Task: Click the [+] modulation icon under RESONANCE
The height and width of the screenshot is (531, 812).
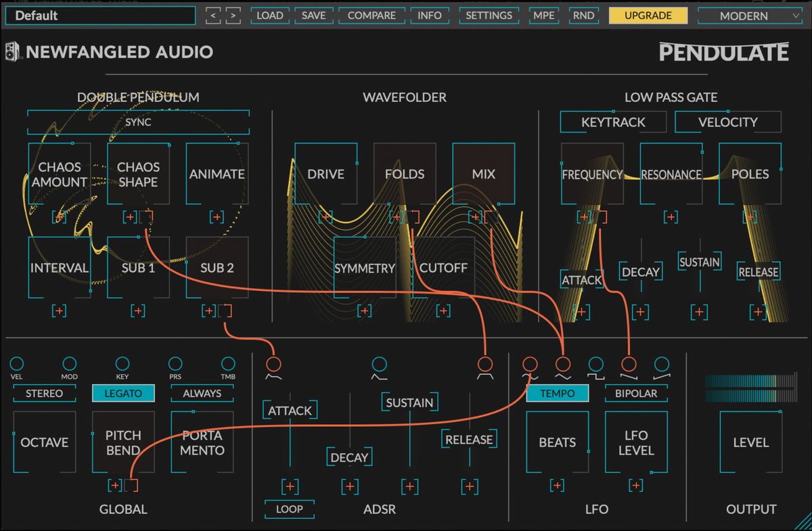Action: 671,216
